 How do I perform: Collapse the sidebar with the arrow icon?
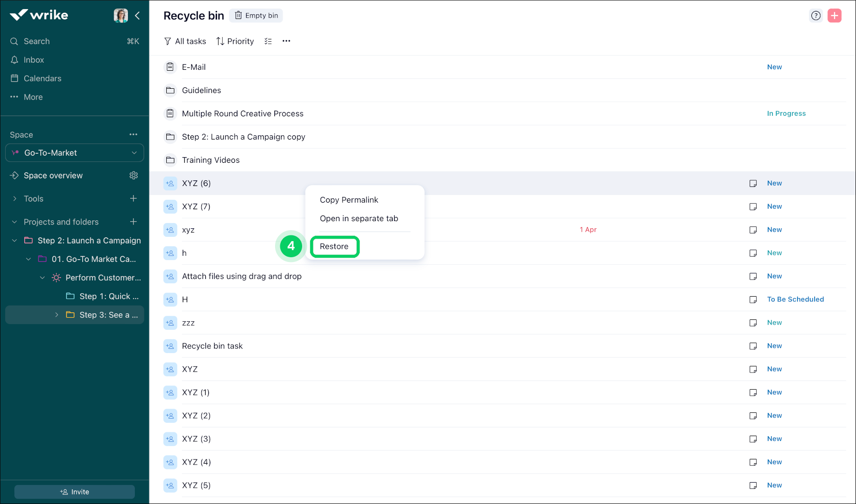coord(137,16)
